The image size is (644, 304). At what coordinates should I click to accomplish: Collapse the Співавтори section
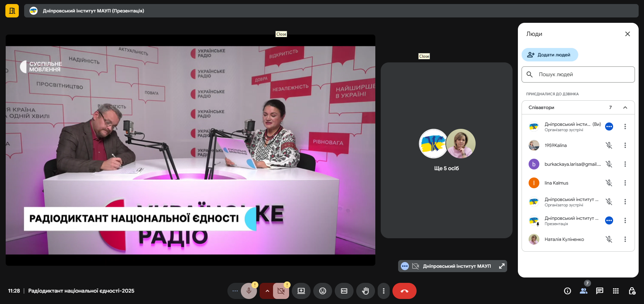(x=625, y=107)
